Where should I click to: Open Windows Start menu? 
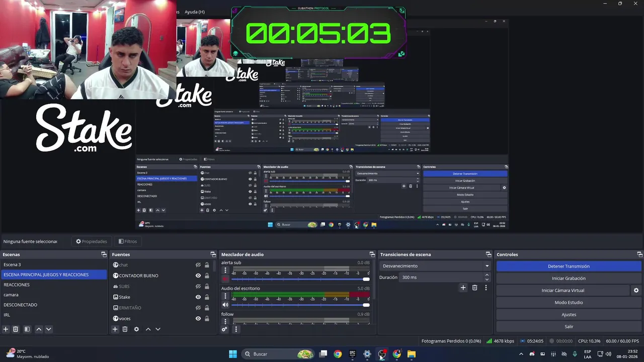(233, 354)
